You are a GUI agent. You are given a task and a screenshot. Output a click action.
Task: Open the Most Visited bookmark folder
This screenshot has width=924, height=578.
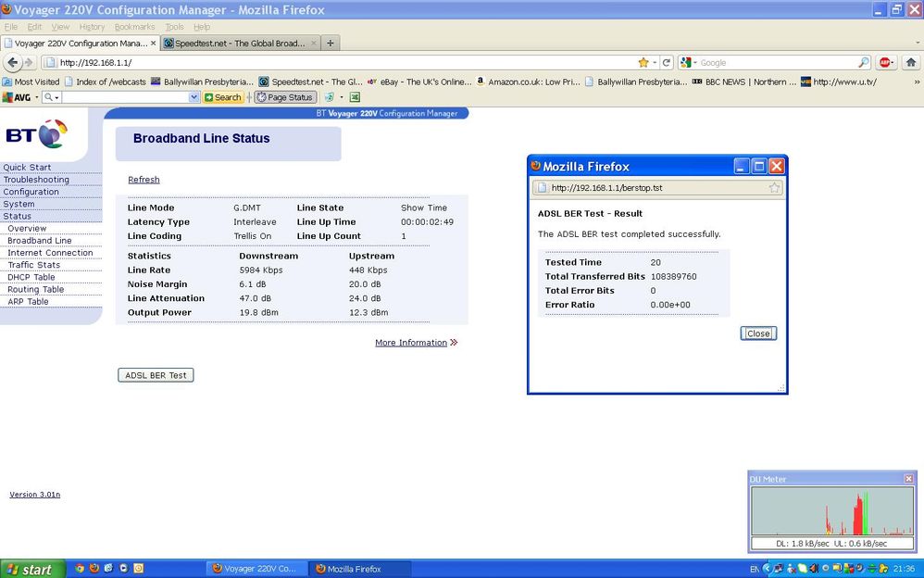point(31,82)
